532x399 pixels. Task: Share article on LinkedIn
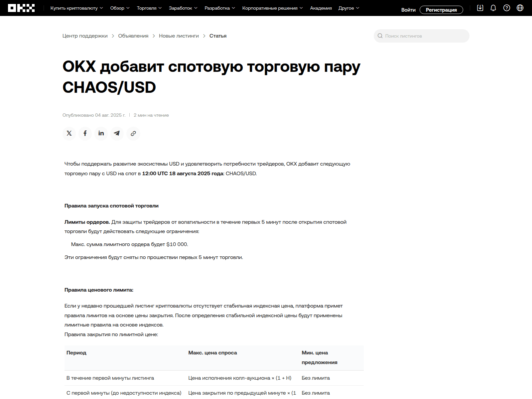(x=101, y=133)
